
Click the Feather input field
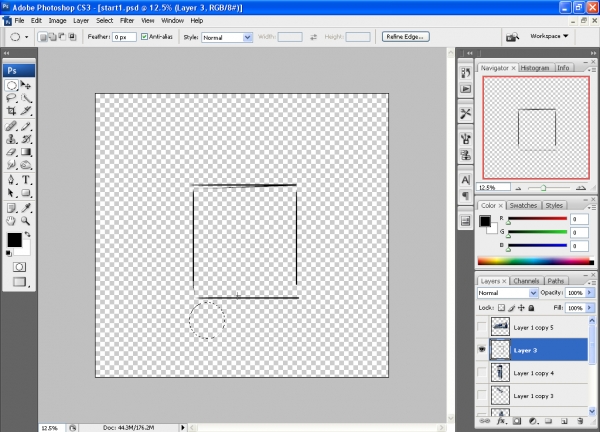pyautogui.click(x=124, y=37)
